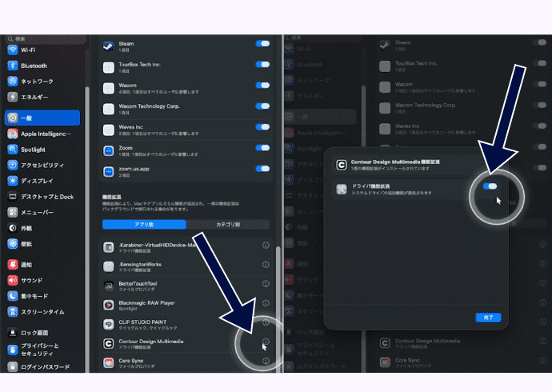Open info for CLIP STUDIO PAINT extension
This screenshot has width=552, height=392.
[x=266, y=323]
